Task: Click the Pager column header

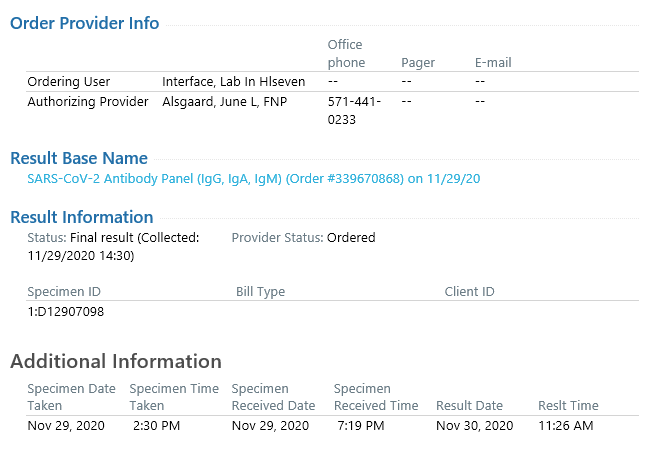Action: (418, 63)
